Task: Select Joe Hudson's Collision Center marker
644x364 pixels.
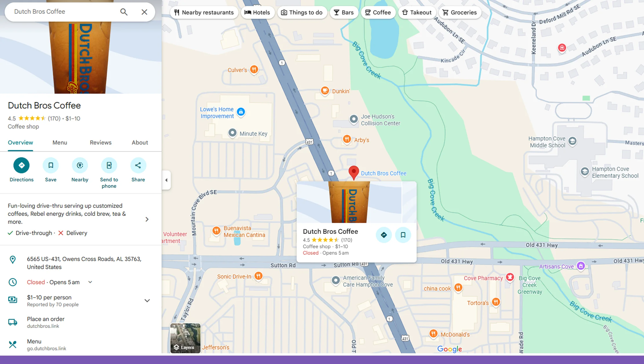Action: click(x=353, y=119)
